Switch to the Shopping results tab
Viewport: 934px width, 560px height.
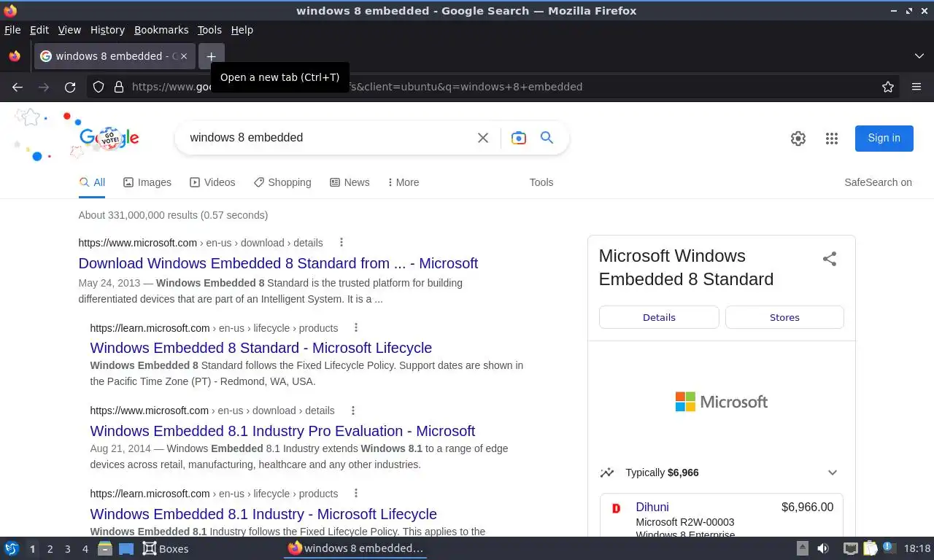pos(282,182)
